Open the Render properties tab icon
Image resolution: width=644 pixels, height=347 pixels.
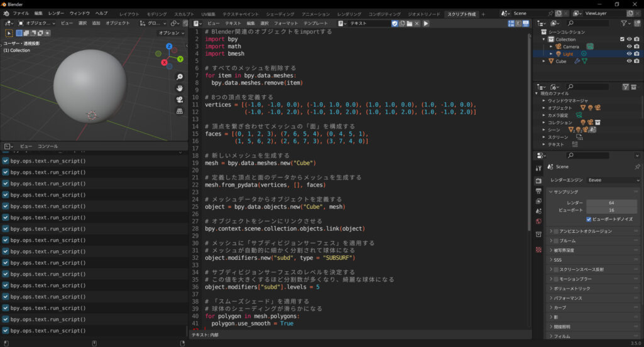538,181
